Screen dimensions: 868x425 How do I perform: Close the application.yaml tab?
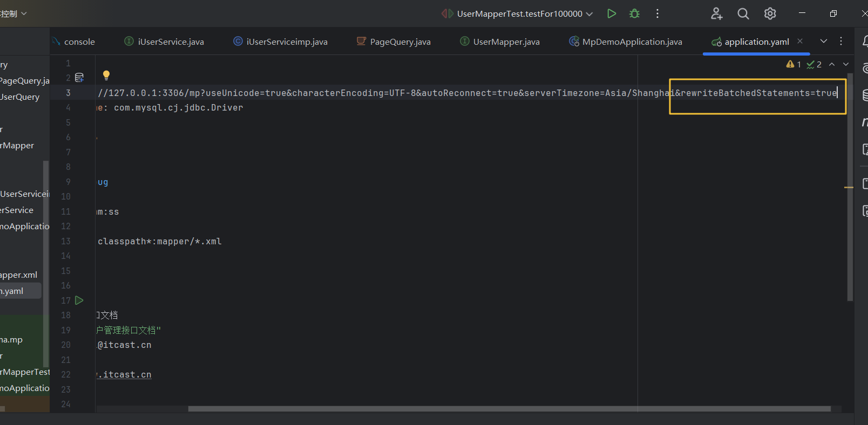pos(800,42)
